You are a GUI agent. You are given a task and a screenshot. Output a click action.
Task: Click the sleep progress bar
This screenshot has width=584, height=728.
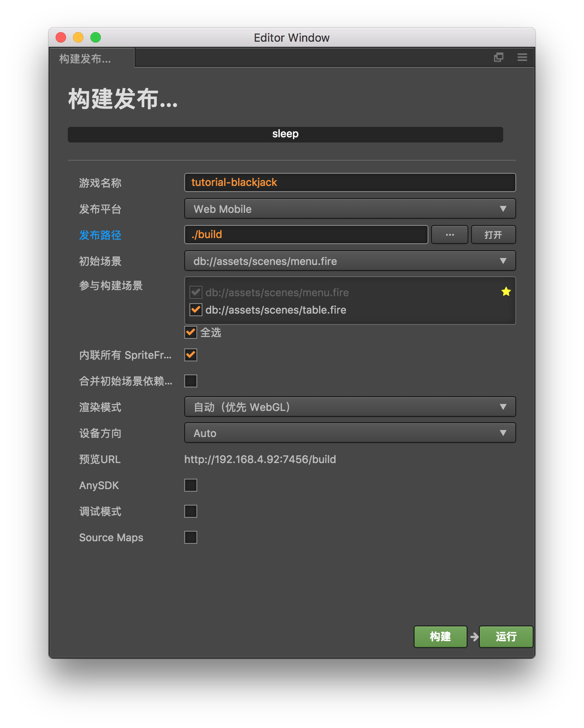285,134
